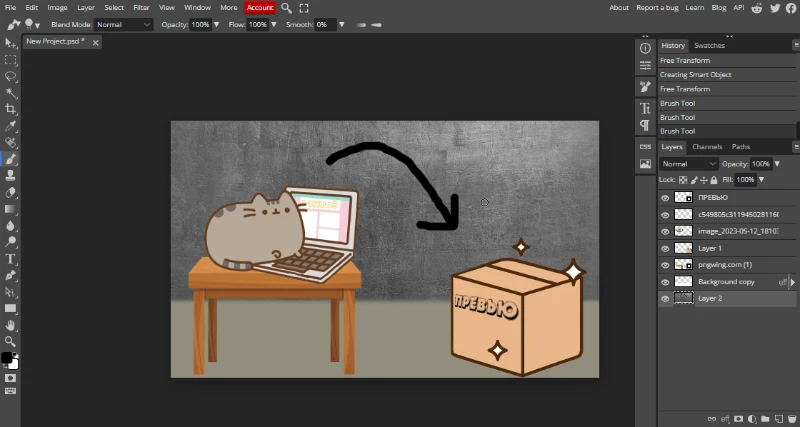Switch to the Channels tab

pos(707,147)
